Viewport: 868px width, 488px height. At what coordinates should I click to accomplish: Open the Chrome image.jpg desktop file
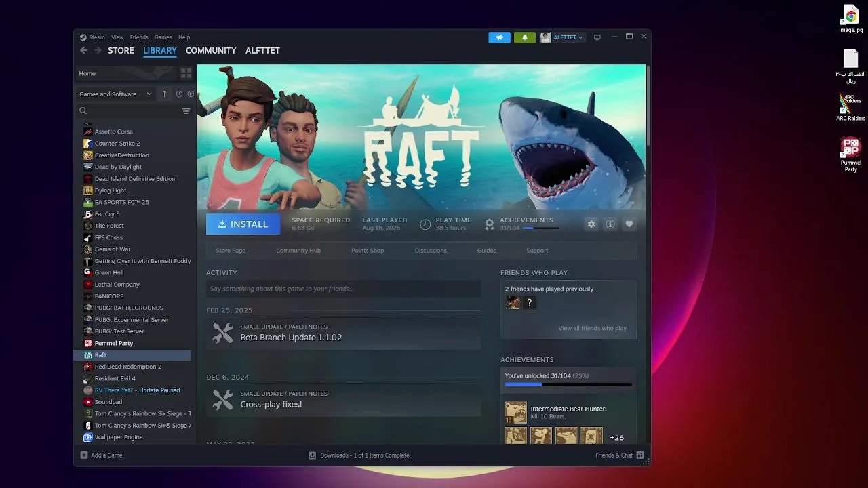851,19
